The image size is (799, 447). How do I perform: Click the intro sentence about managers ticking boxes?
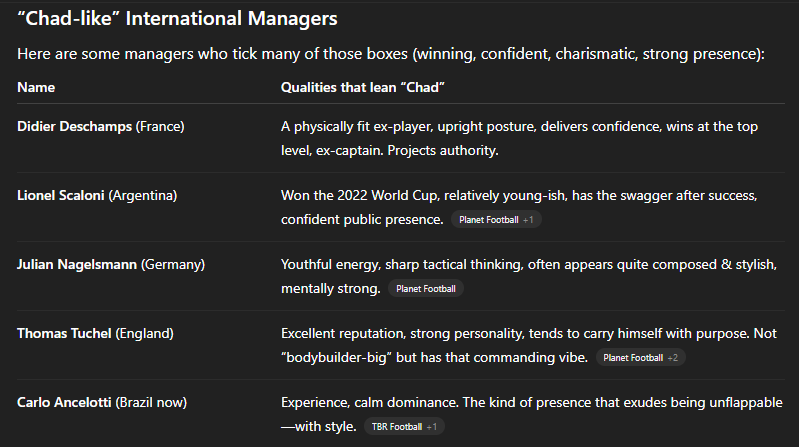tap(391, 54)
